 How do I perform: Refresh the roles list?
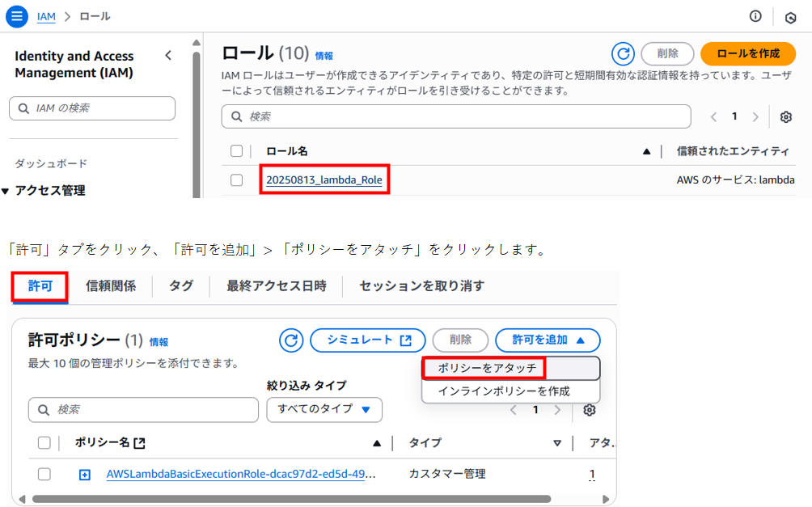click(623, 54)
